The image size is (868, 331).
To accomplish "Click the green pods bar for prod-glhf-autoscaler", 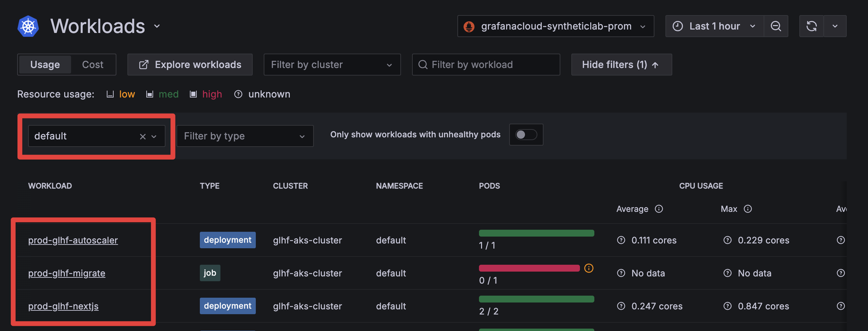I will pyautogui.click(x=536, y=233).
